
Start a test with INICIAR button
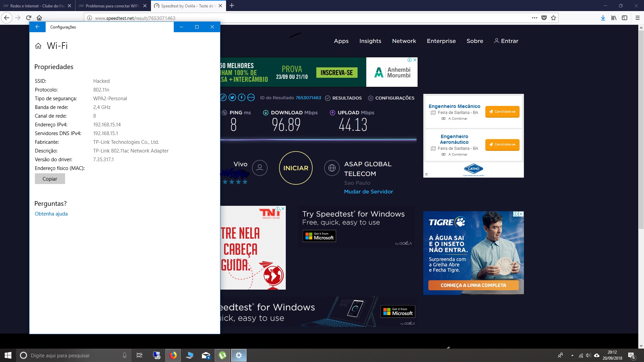296,168
